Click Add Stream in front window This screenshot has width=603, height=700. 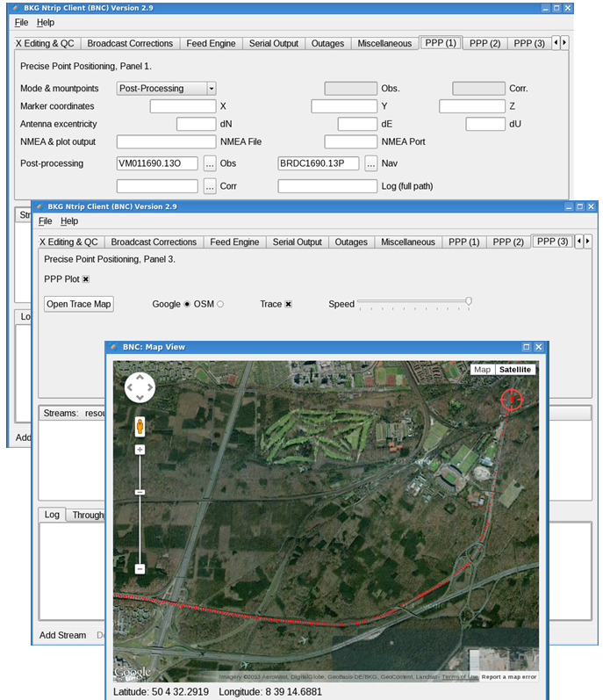coord(62,635)
